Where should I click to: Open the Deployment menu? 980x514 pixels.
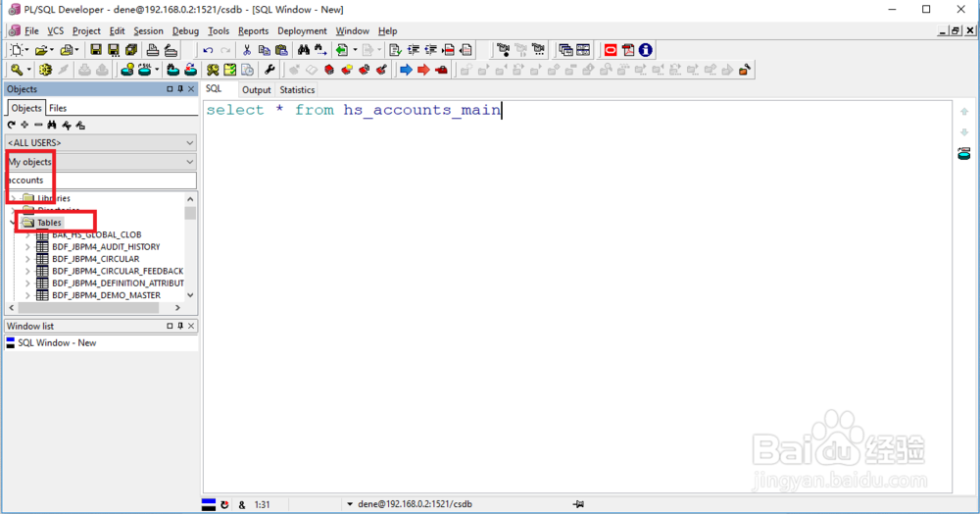(x=302, y=30)
